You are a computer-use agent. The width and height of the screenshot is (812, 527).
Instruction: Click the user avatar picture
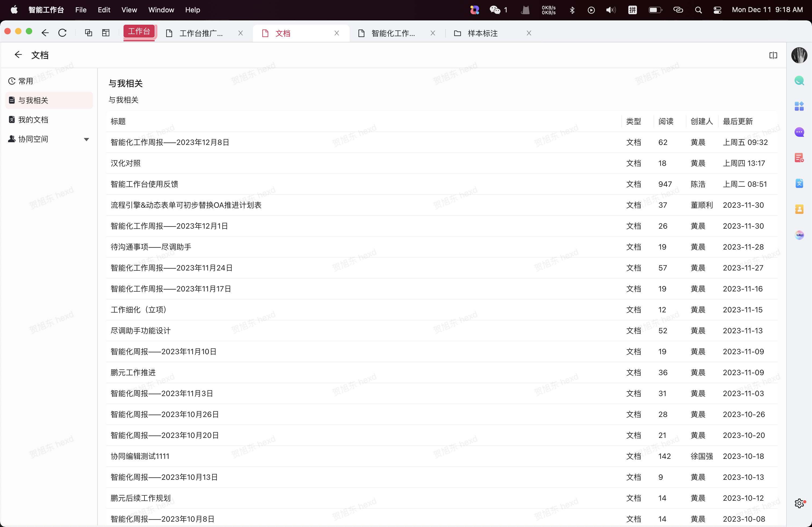click(799, 55)
